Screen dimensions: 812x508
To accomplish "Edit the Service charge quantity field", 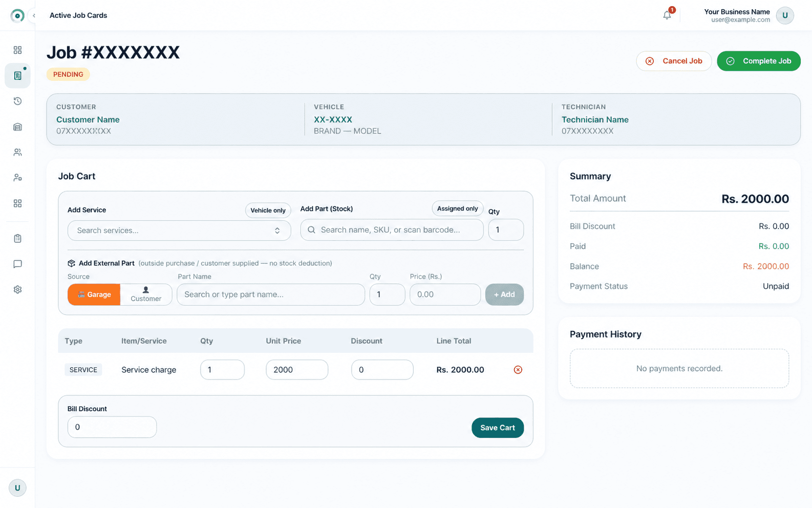I will click(222, 370).
